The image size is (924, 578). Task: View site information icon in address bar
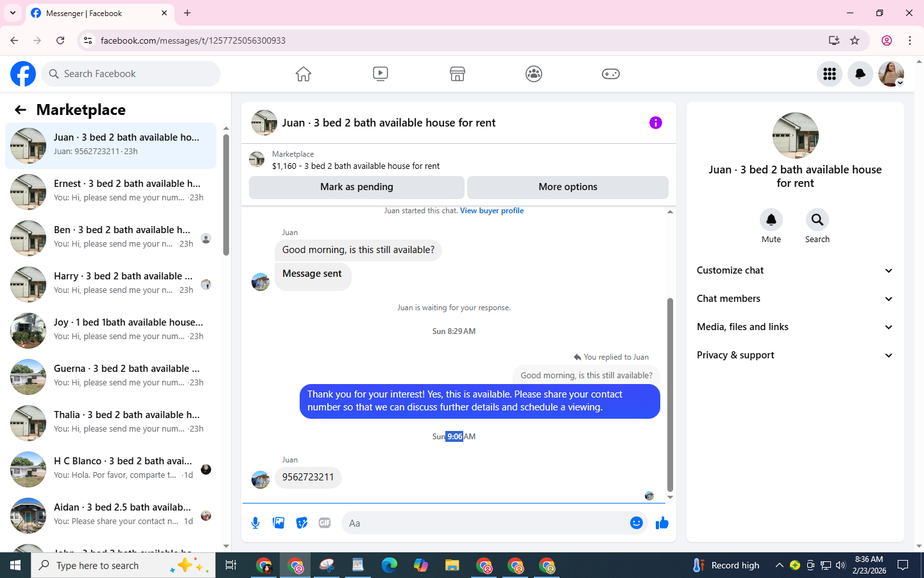tap(88, 40)
